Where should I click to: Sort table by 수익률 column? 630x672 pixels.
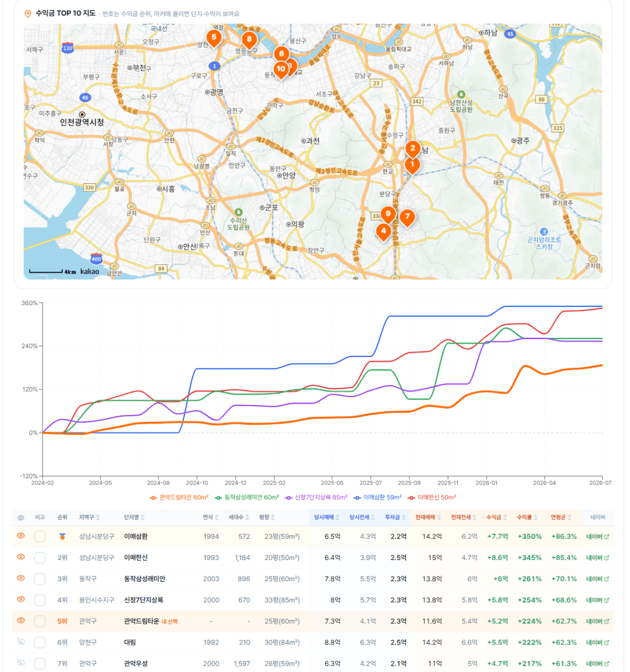coord(528,517)
